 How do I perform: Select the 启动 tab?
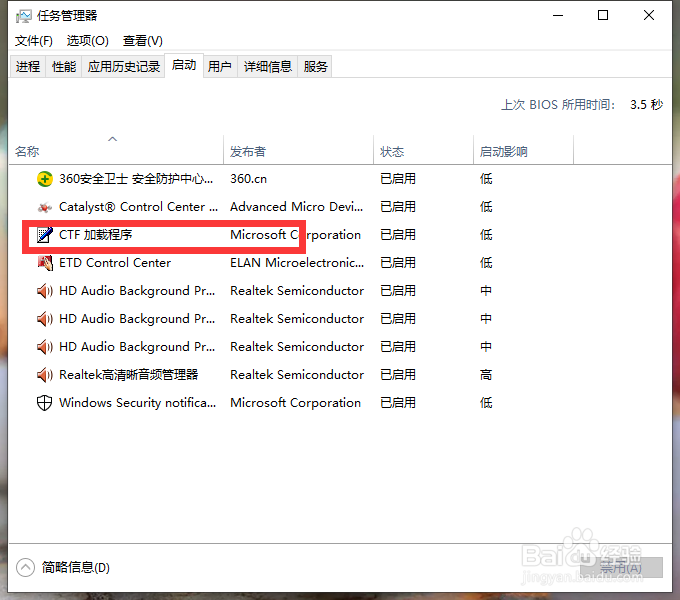coord(184,65)
